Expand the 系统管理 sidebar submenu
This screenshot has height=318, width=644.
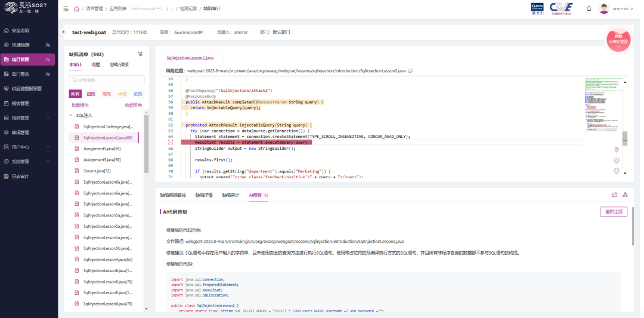tap(48, 162)
